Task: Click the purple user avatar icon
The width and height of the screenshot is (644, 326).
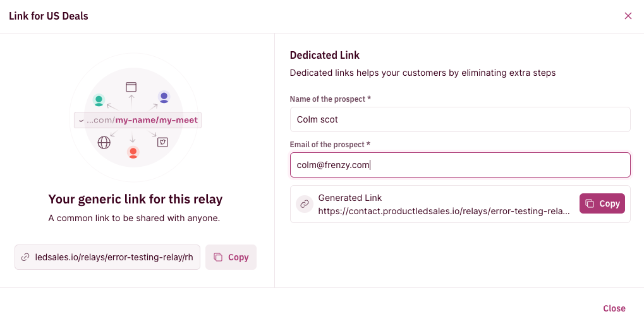Action: point(164,97)
